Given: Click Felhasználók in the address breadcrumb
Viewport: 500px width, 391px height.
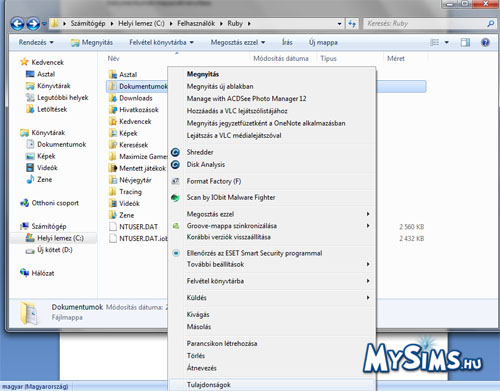Looking at the screenshot, I should tap(196, 24).
